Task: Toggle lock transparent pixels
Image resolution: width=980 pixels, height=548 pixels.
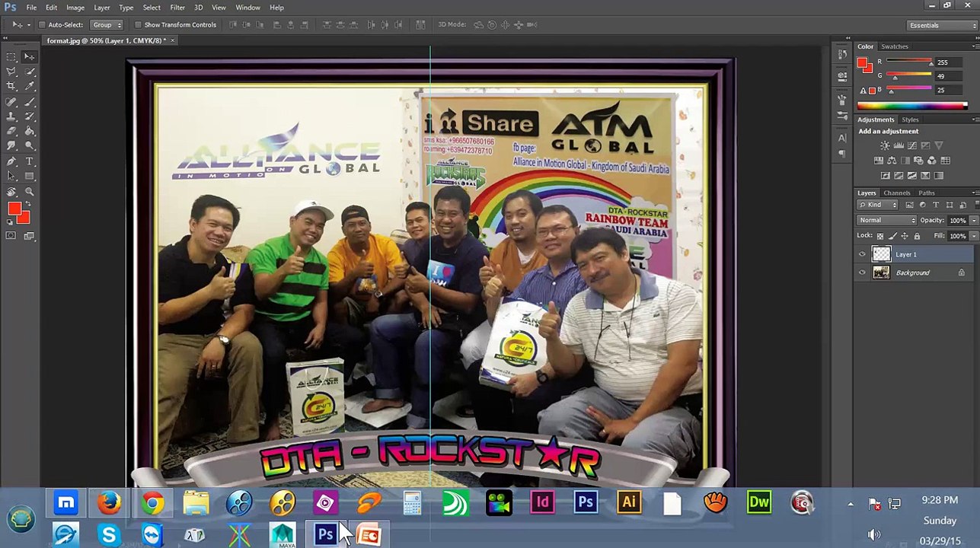Action: tap(880, 236)
